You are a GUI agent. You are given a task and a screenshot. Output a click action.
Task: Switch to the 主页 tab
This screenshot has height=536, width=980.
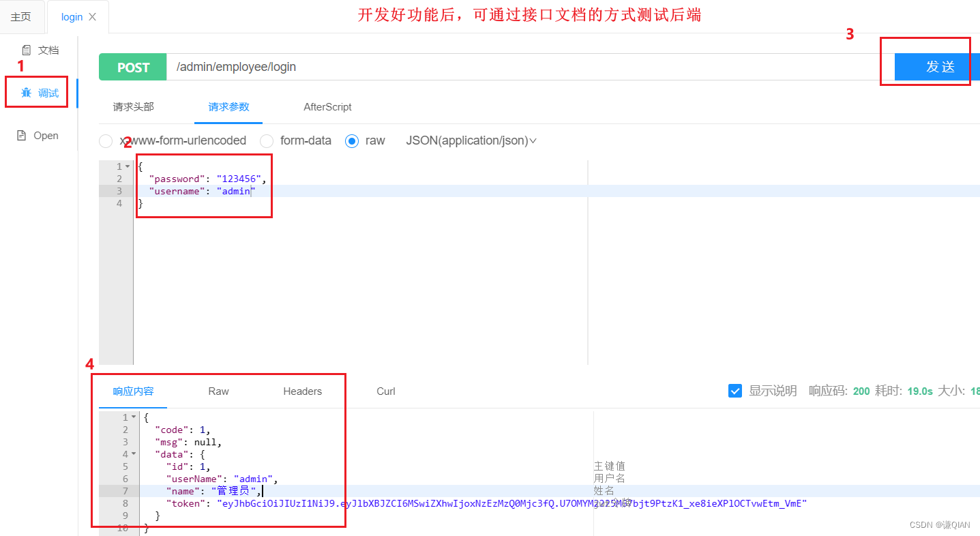(21, 17)
